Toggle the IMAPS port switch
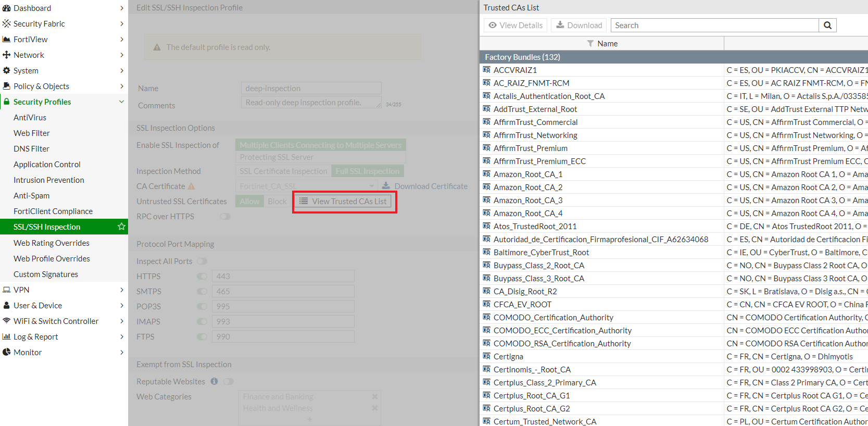Viewport: 868px width, 426px height. [202, 322]
